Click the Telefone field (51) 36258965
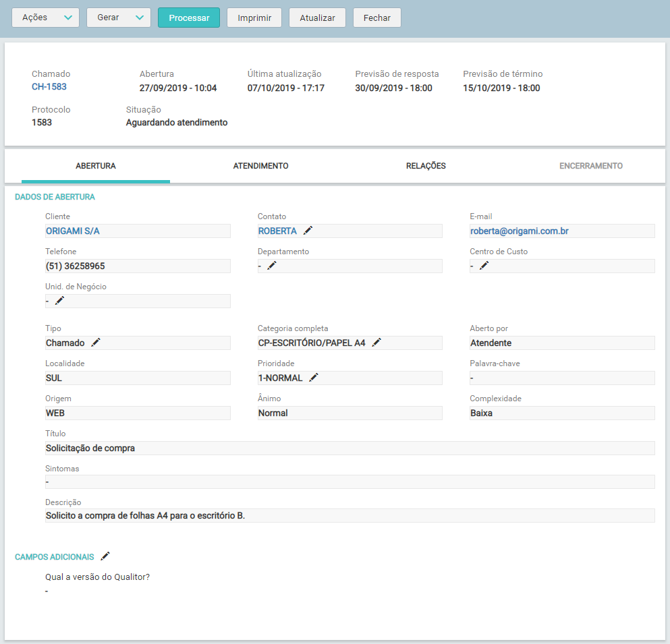This screenshot has width=670, height=644. tap(138, 266)
